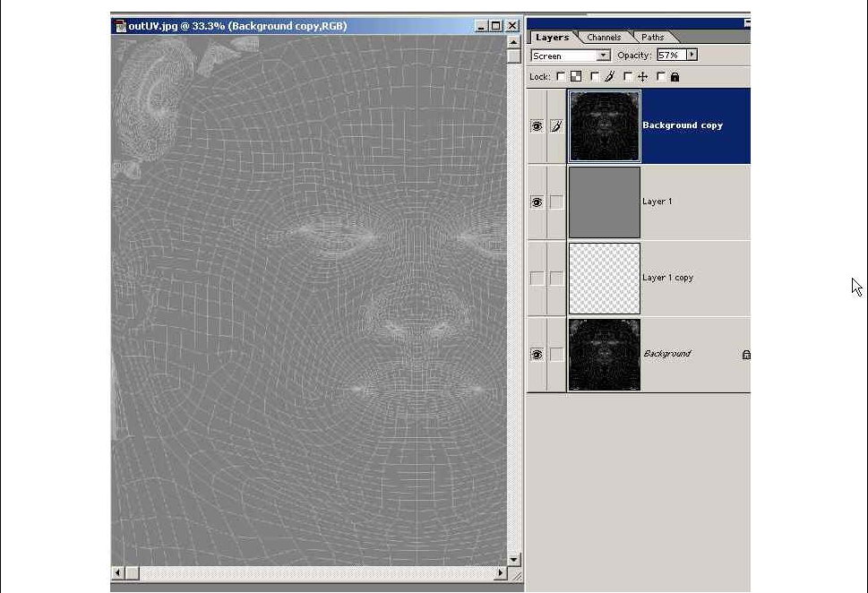Viewport: 868px width, 593px height.
Task: Click the Opacity 57% input field
Action: coord(672,55)
